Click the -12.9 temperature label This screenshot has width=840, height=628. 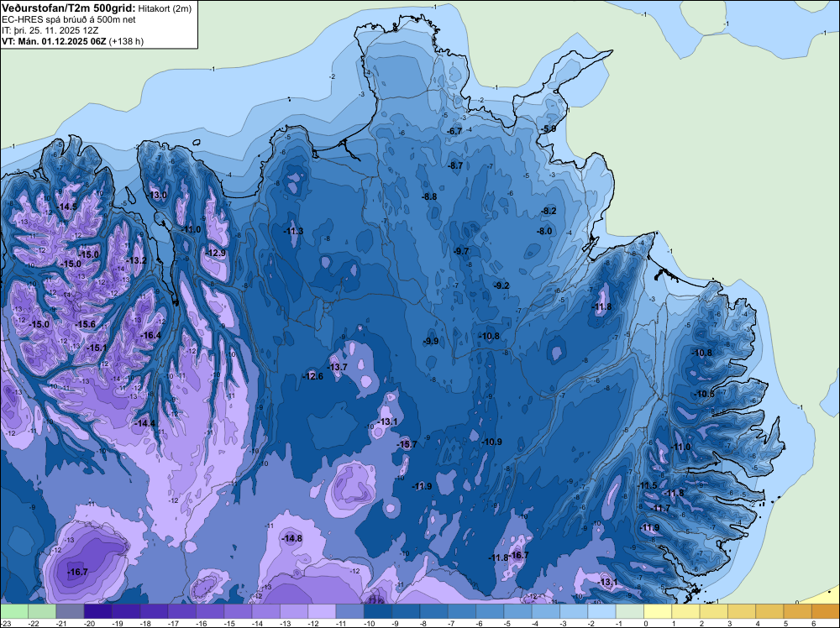click(215, 253)
